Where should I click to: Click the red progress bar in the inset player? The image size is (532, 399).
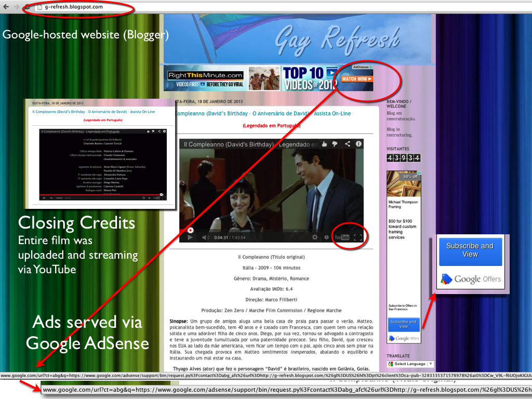tap(101, 195)
